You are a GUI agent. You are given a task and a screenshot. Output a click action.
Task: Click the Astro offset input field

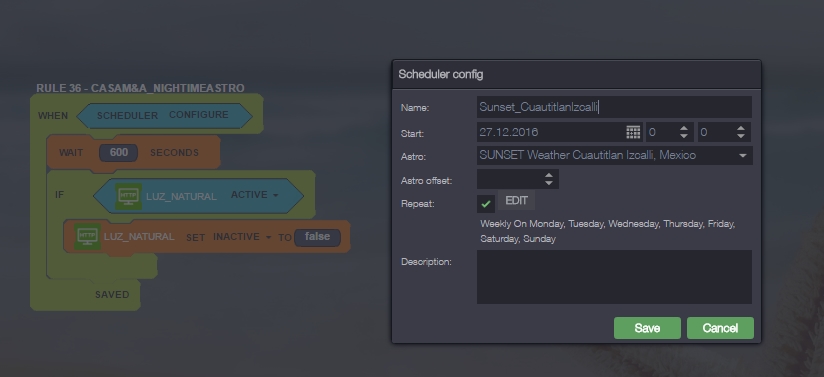[510, 179]
